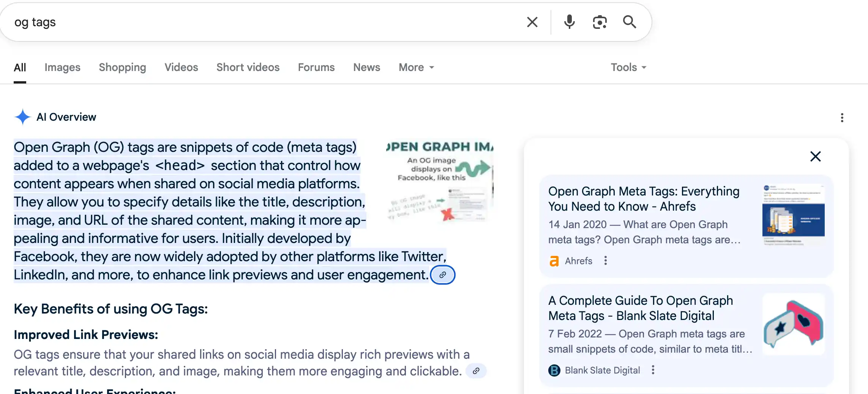Viewport: 868px width, 394px height.
Task: Click the Blank Slate Digital favicon
Action: tap(554, 370)
